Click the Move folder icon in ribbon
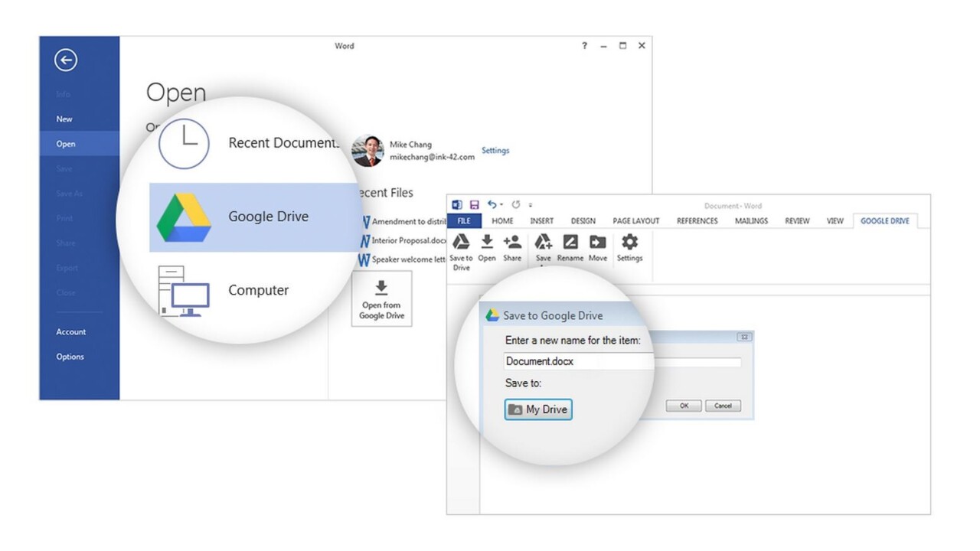Screen dimensions: 980x551 [597, 243]
